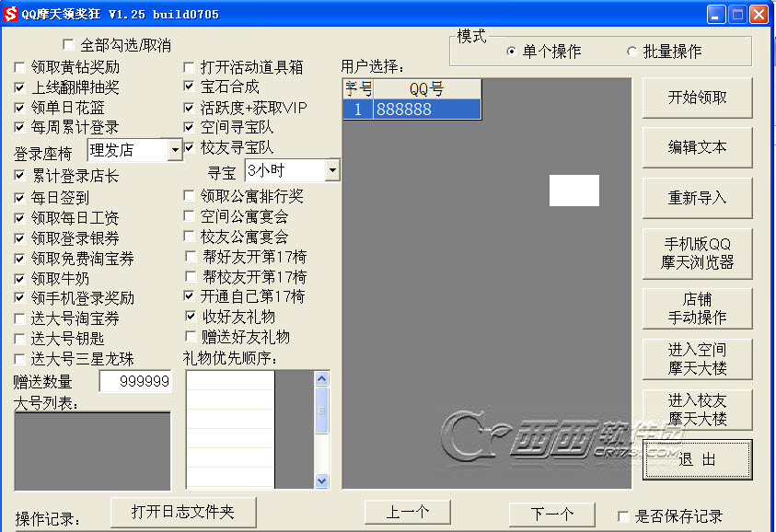
Task: Check 帮好友开第17椅 option
Action: pyautogui.click(x=191, y=257)
